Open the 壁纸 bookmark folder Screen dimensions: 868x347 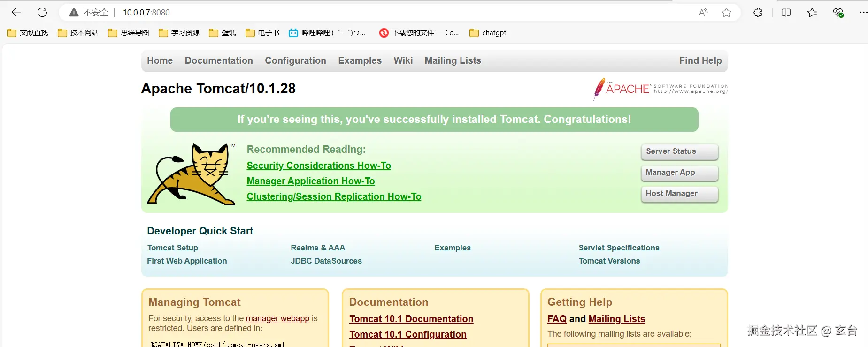tap(223, 33)
